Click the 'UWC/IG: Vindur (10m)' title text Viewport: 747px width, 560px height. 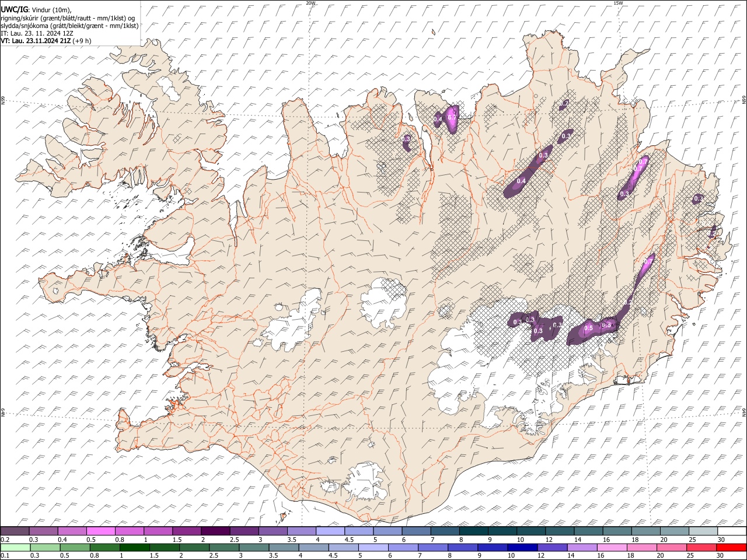[x=36, y=9]
